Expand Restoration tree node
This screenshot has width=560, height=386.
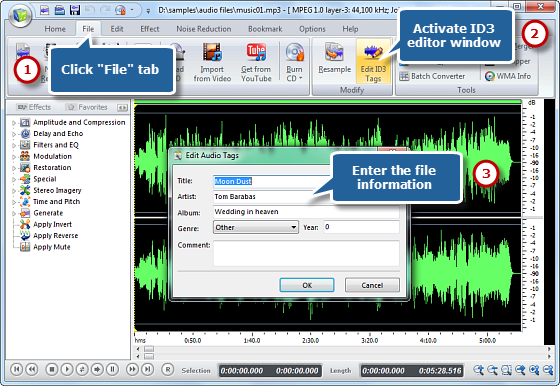pos(14,168)
